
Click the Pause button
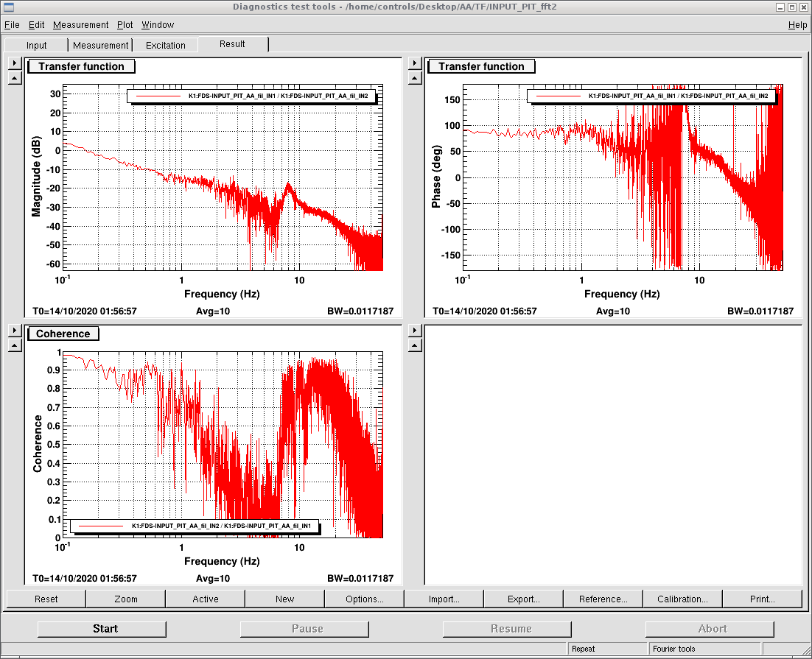click(x=304, y=629)
